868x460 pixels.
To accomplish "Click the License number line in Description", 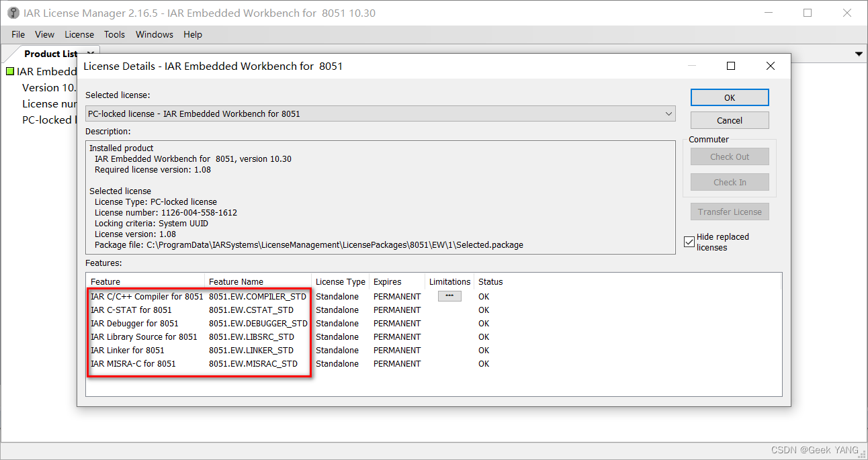I will [166, 212].
